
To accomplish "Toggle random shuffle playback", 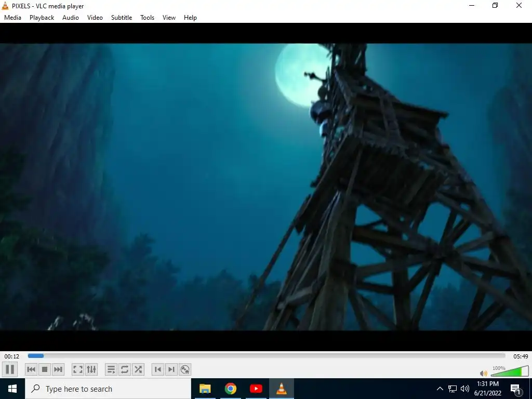I will [138, 369].
